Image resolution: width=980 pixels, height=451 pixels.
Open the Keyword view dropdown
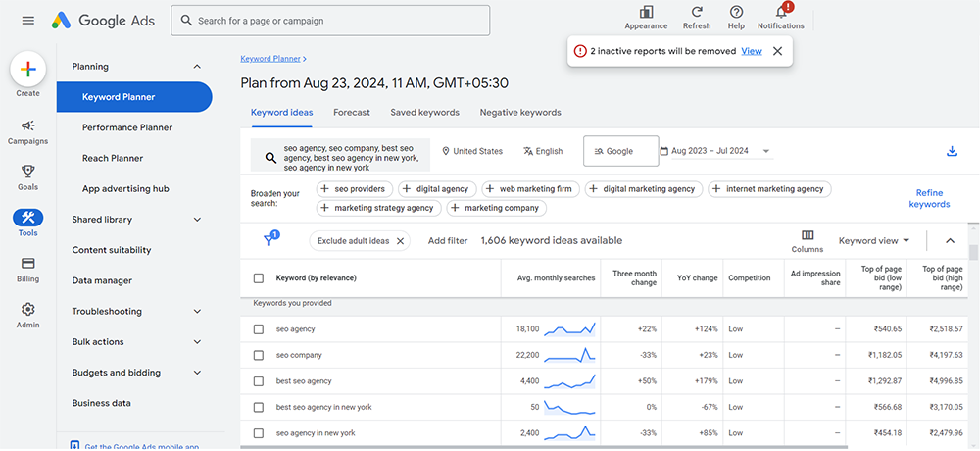pyautogui.click(x=874, y=241)
